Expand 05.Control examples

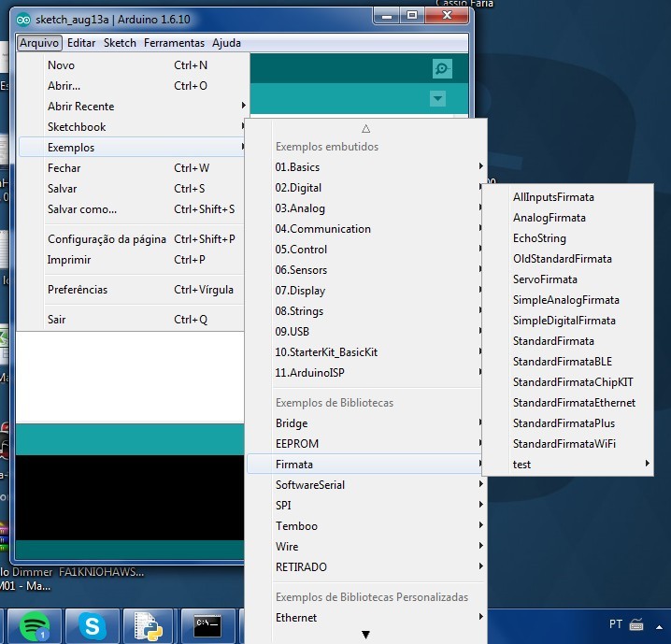366,249
